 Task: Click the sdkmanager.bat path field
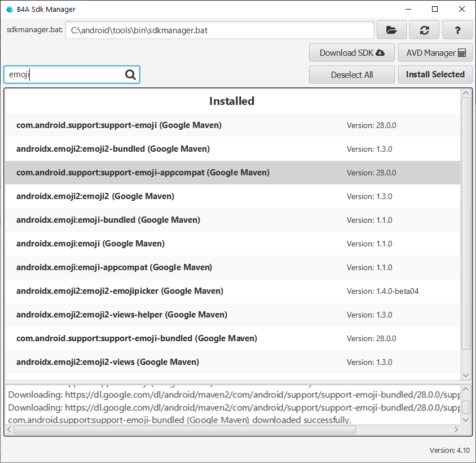(220, 30)
